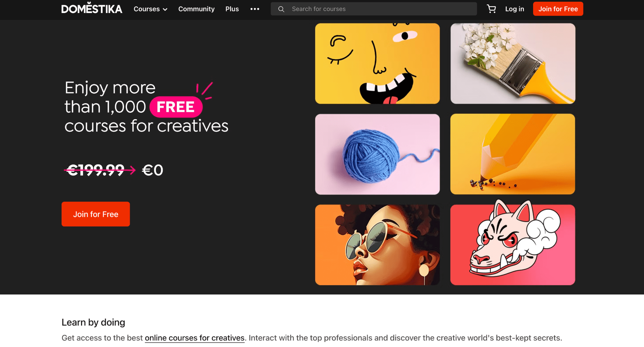The height and width of the screenshot is (347, 644).
Task: Click the search magnifier icon
Action: (281, 9)
